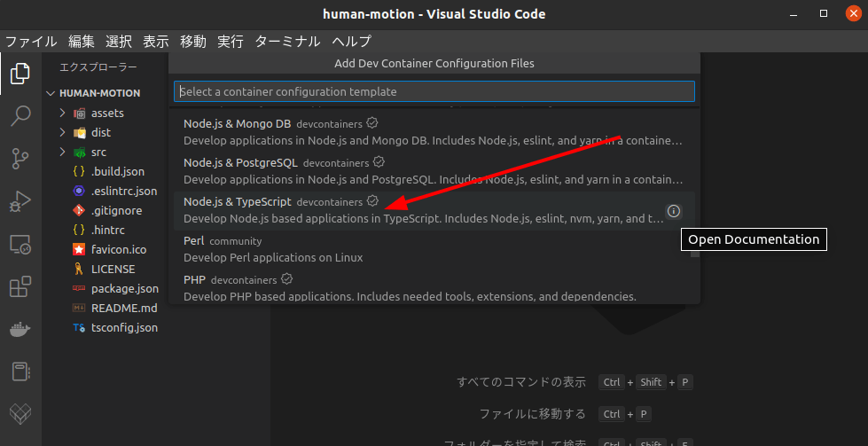This screenshot has height=446, width=868.
Task: Open the 移動 menu
Action: pyautogui.click(x=193, y=42)
